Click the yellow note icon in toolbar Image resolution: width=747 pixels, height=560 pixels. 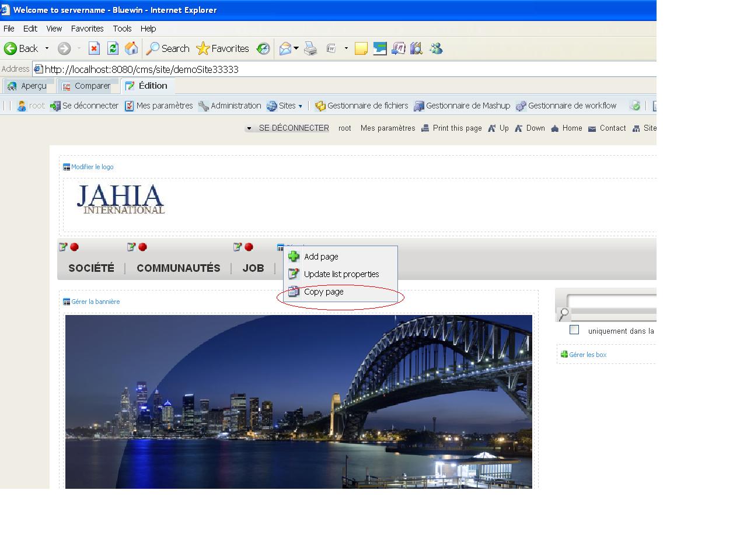361,48
